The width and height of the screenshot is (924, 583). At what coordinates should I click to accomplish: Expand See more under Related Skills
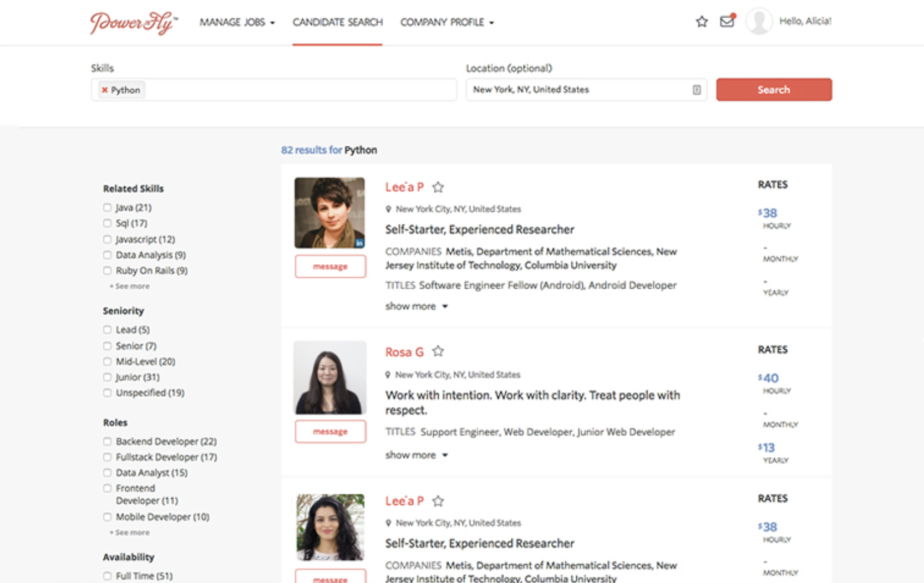click(x=130, y=286)
